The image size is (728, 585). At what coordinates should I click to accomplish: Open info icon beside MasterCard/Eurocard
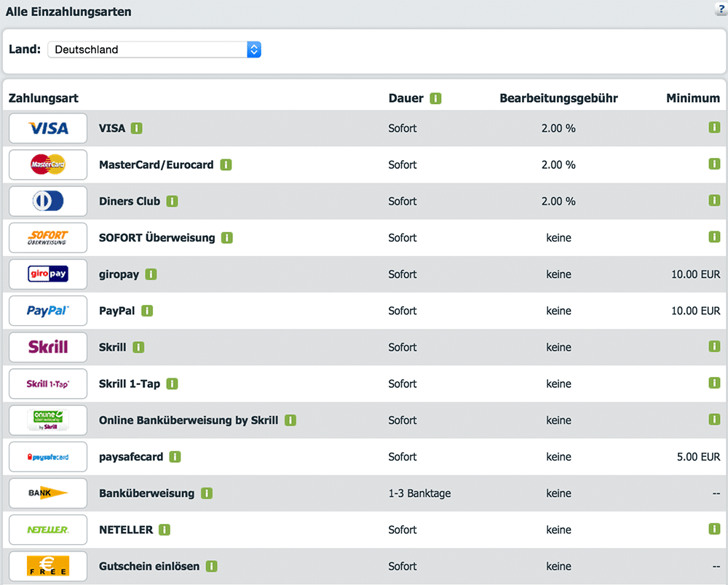click(x=226, y=164)
